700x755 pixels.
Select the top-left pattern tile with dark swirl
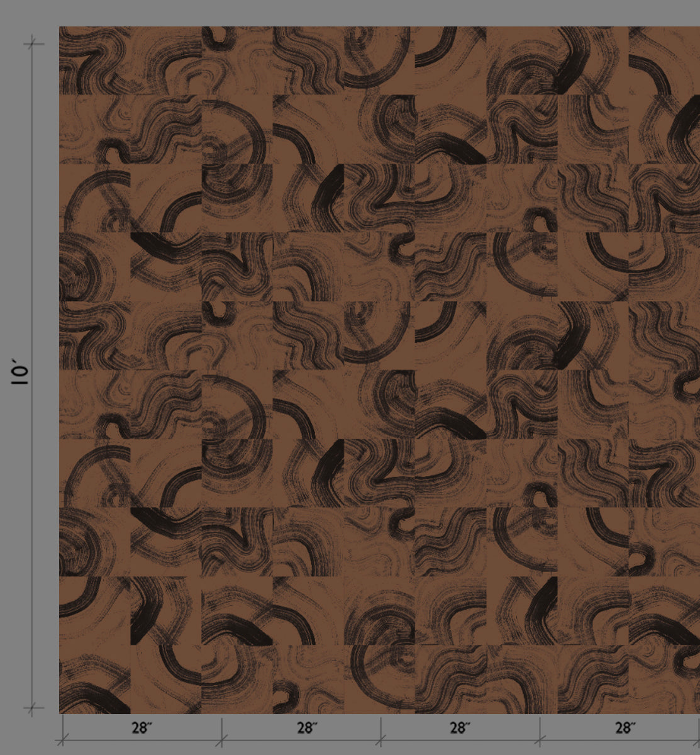click(x=94, y=60)
